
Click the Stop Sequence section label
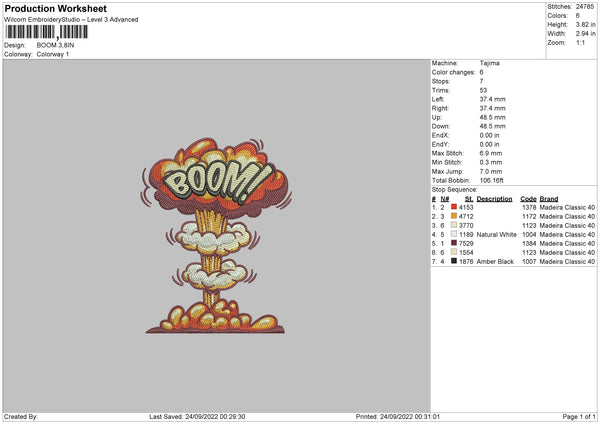tap(453, 188)
